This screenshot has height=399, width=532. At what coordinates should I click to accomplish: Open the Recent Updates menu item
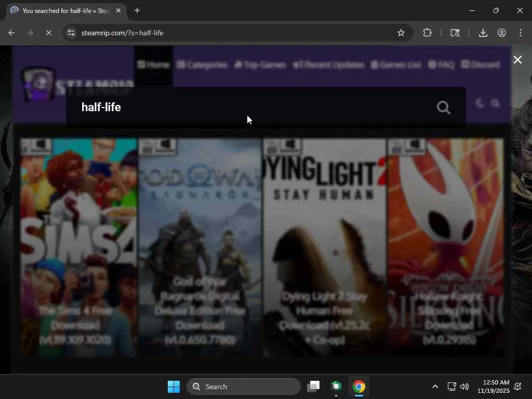point(328,64)
